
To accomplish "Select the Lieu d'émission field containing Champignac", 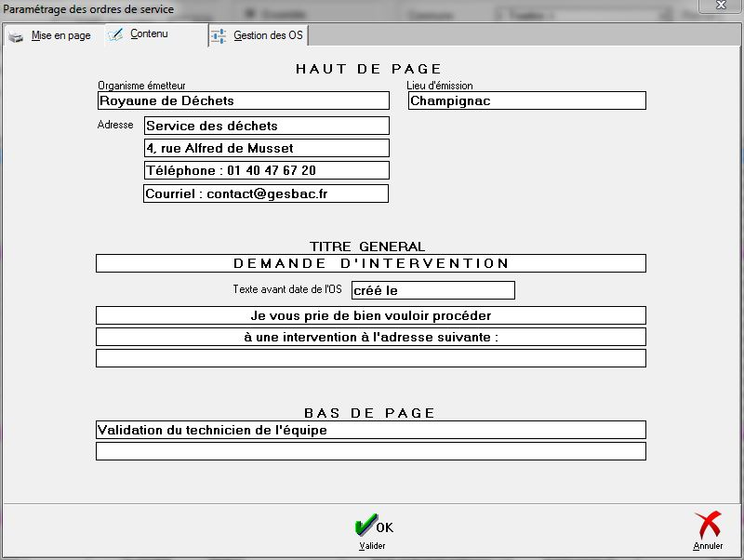I will [526, 100].
